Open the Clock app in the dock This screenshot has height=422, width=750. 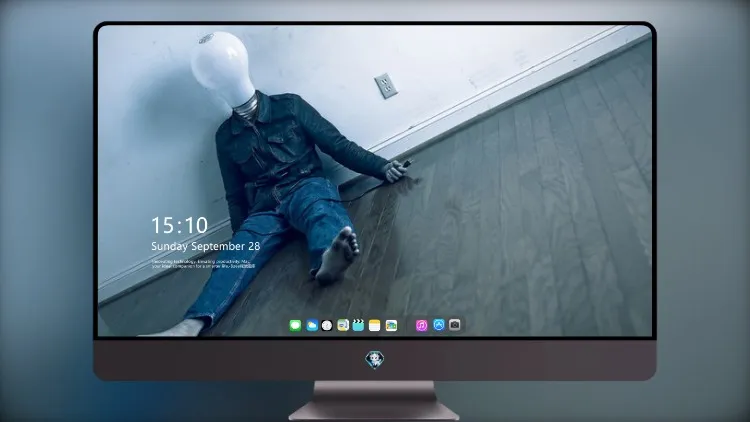tap(327, 326)
